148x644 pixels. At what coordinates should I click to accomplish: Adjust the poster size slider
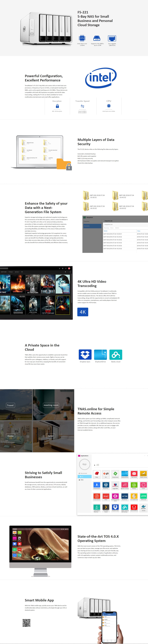(x=66, y=272)
